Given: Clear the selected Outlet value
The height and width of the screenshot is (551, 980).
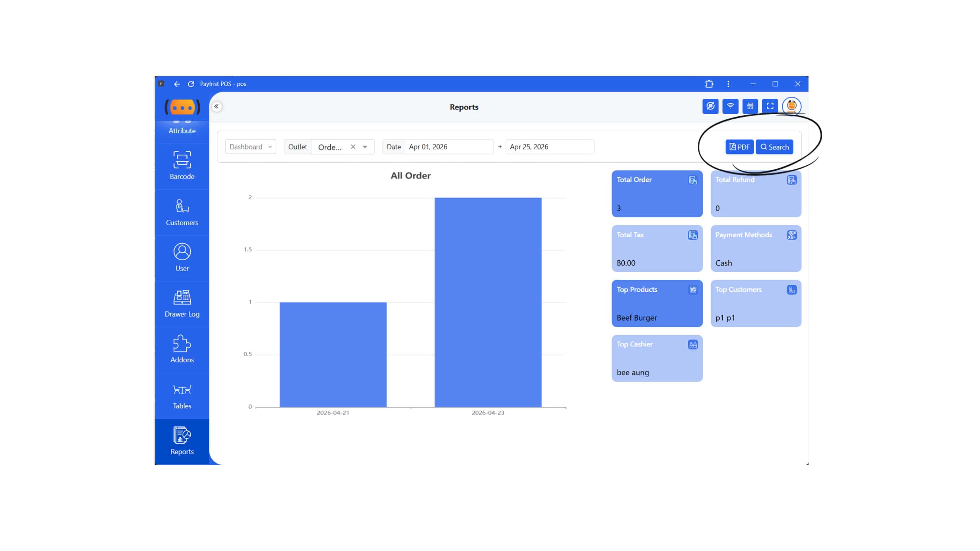Looking at the screenshot, I should [353, 147].
